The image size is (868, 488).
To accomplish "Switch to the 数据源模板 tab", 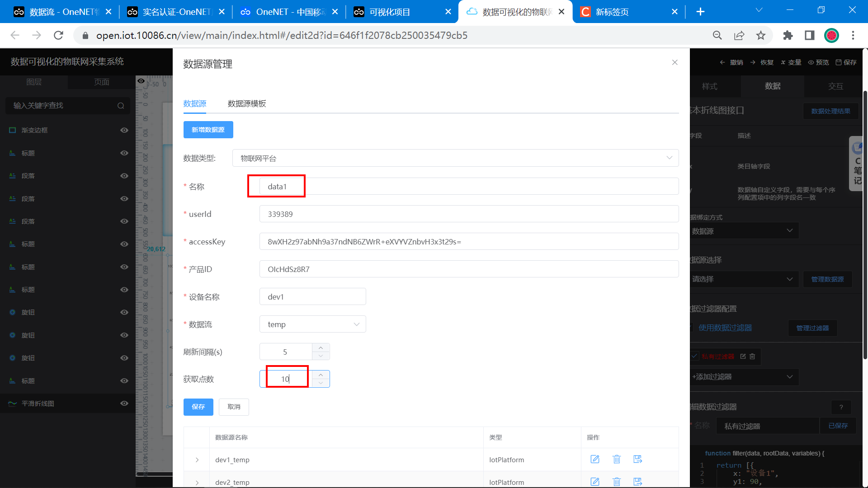I will pyautogui.click(x=247, y=103).
